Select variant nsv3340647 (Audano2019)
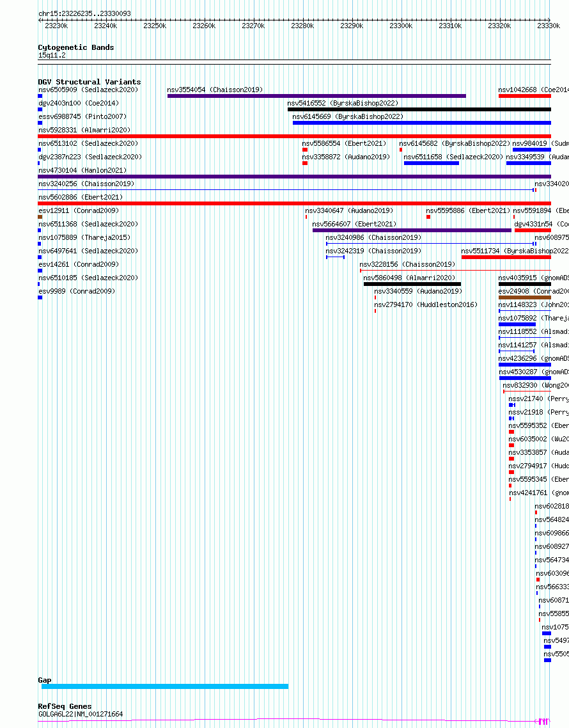This screenshot has height=728, width=569. point(349,210)
